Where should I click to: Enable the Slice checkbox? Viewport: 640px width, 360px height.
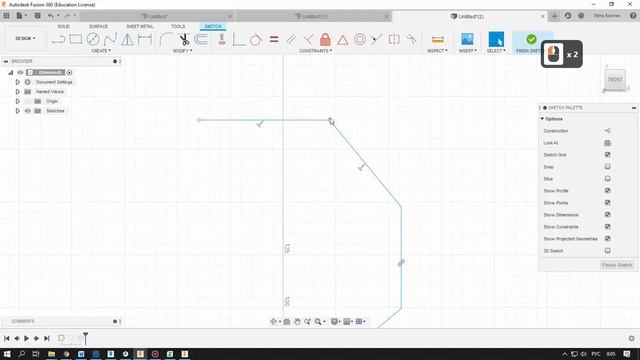click(x=607, y=179)
